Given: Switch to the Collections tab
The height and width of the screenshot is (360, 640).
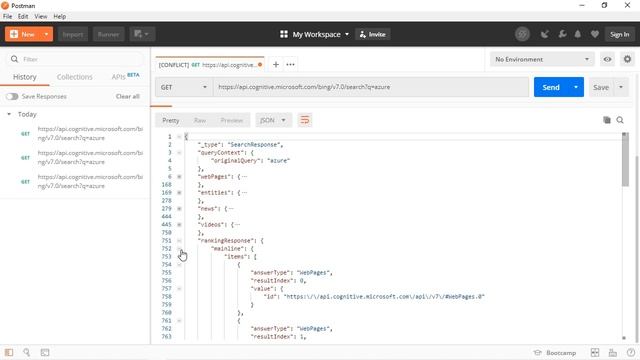Looking at the screenshot, I should (x=74, y=77).
